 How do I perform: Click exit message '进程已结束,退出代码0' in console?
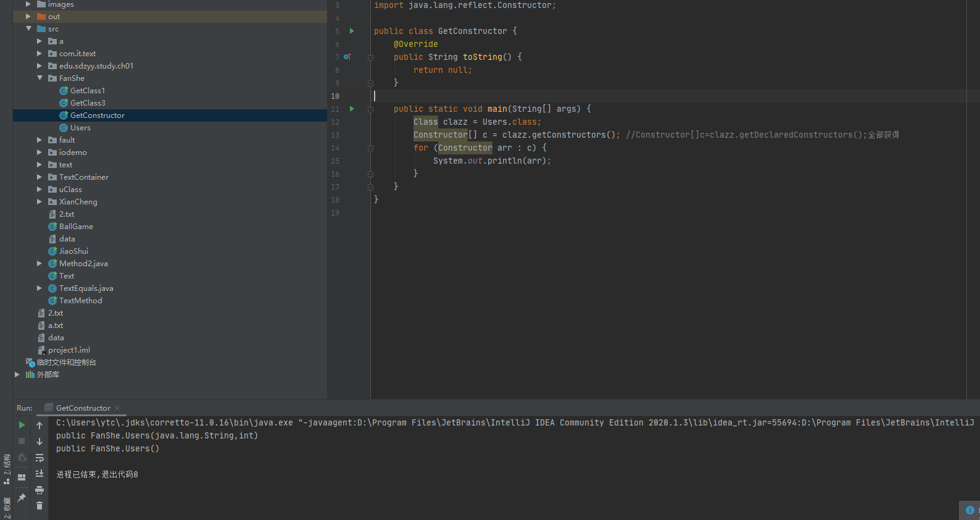click(x=97, y=475)
